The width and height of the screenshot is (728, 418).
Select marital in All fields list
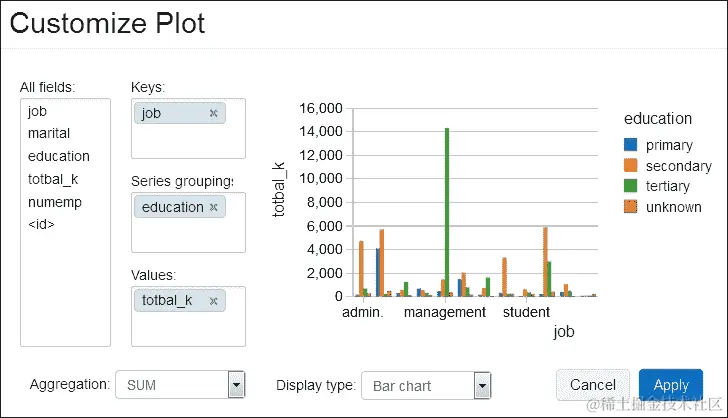point(49,133)
